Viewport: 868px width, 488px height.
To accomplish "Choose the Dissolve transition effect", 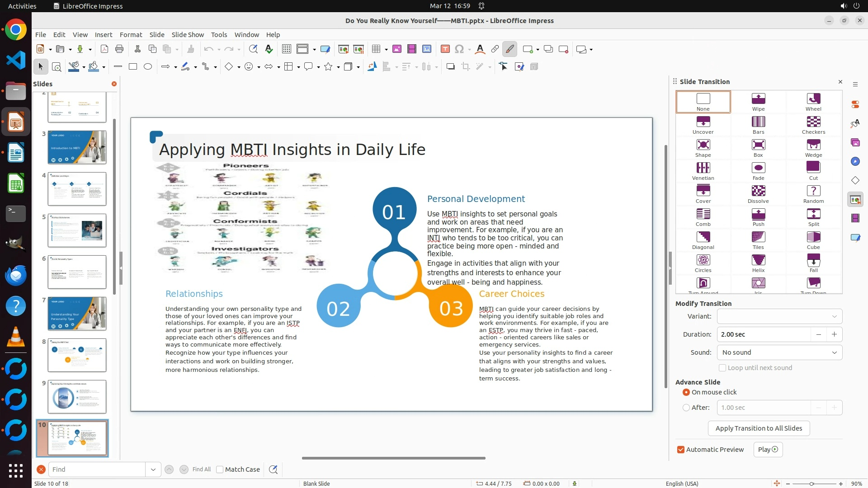I will click(758, 191).
